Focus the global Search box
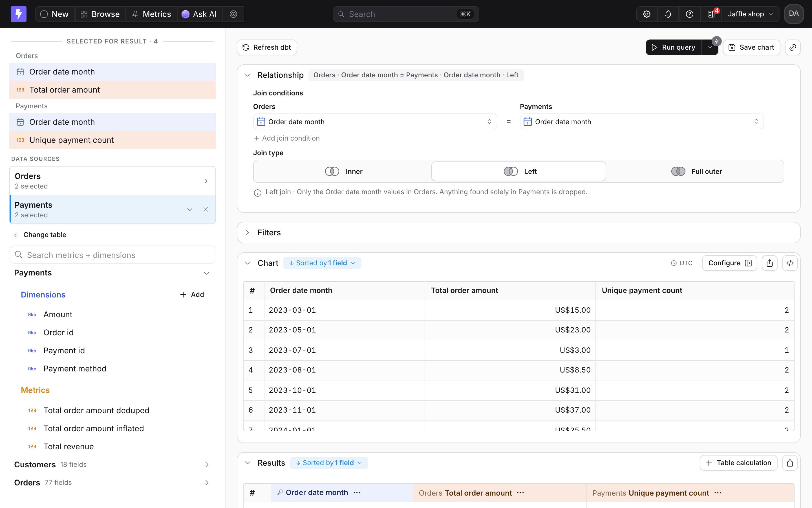 point(406,14)
